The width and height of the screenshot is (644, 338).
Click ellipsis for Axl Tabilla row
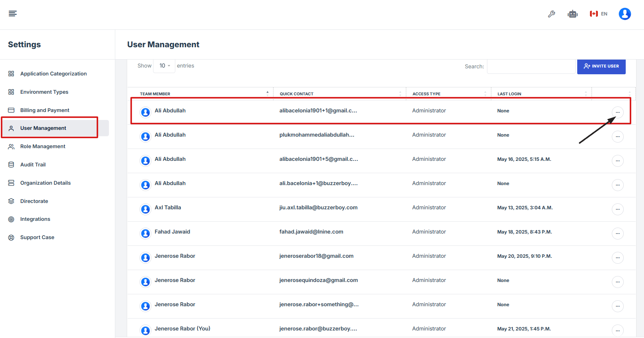[617, 209]
